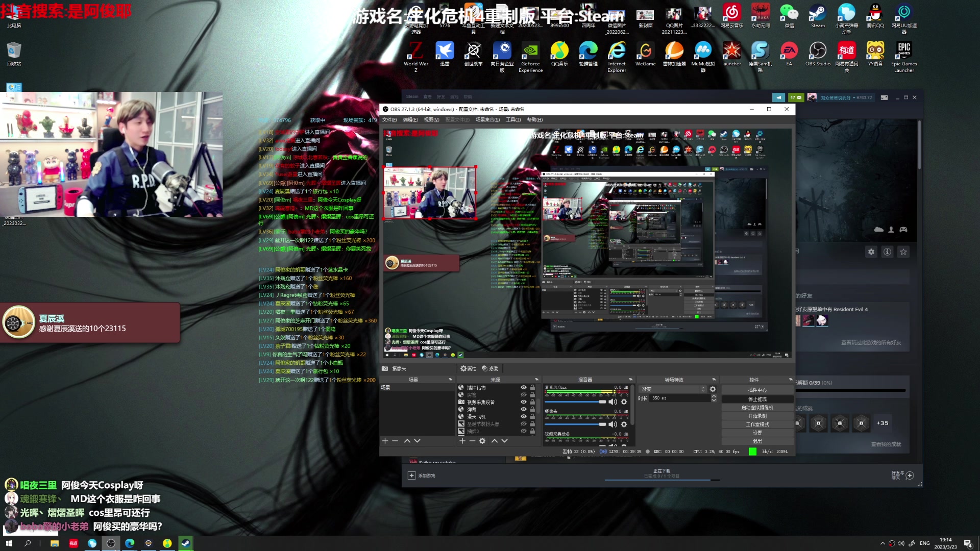Open Steam desktop shortcut
The image size is (980, 551).
pos(818,15)
